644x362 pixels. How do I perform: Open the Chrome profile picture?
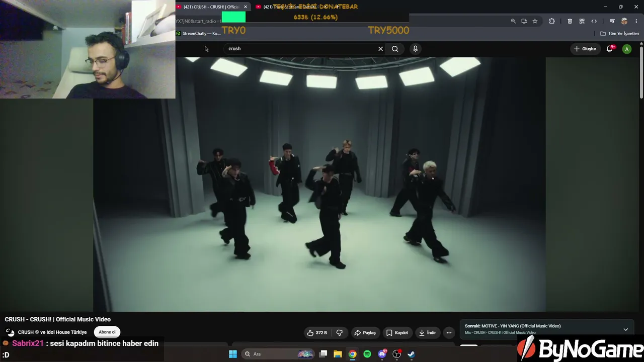pos(624,21)
